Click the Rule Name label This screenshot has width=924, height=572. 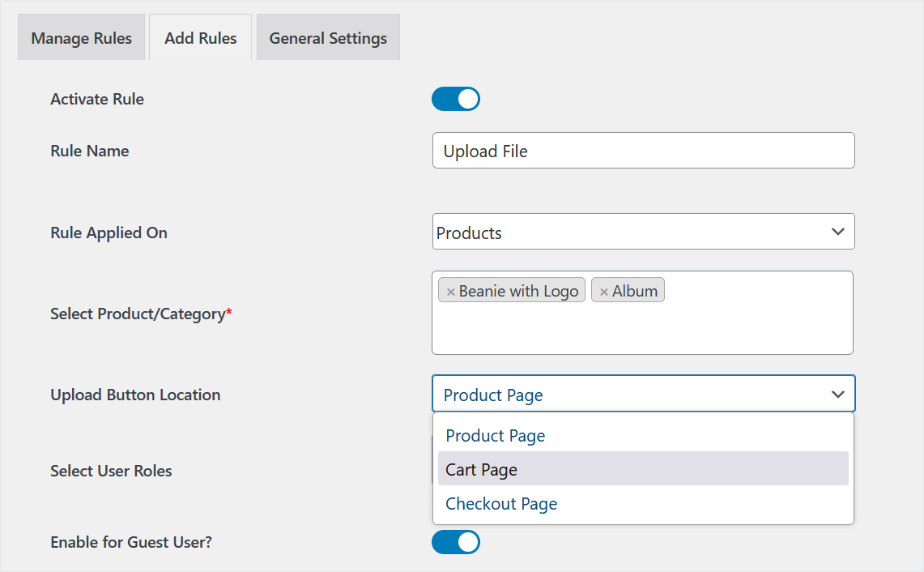90,151
